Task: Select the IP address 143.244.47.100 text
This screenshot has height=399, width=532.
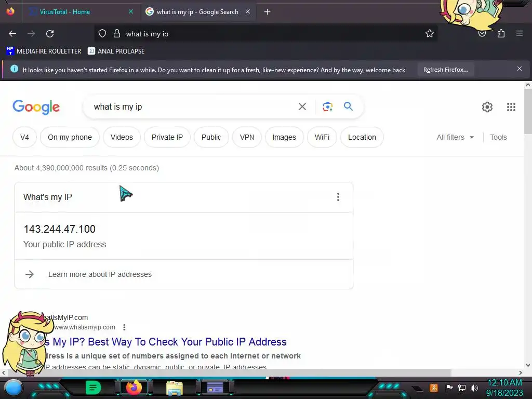Action: click(x=59, y=229)
